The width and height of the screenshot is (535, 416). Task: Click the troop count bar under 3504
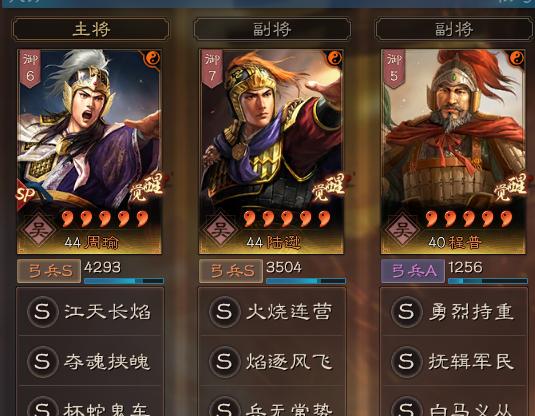coord(306,281)
